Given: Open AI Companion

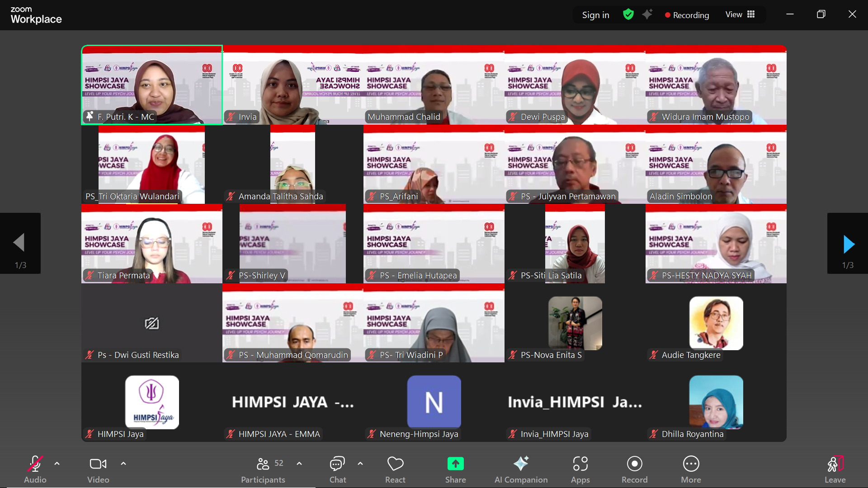Looking at the screenshot, I should tap(521, 470).
